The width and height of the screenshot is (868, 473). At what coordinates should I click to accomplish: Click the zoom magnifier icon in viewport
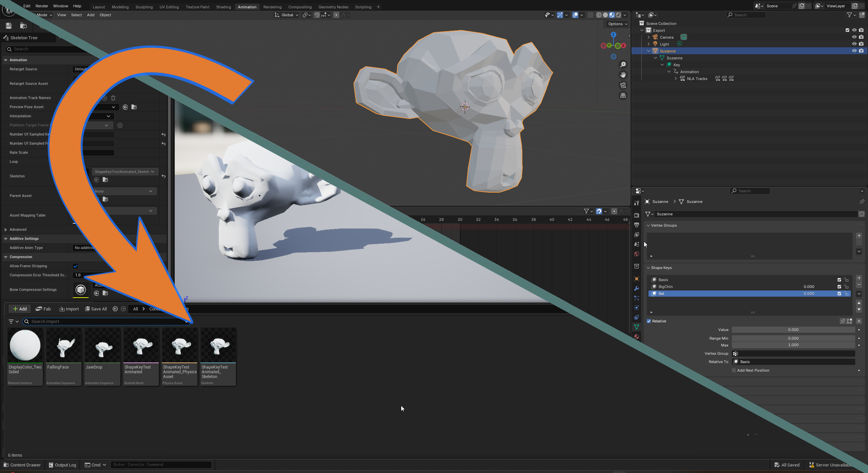point(623,64)
